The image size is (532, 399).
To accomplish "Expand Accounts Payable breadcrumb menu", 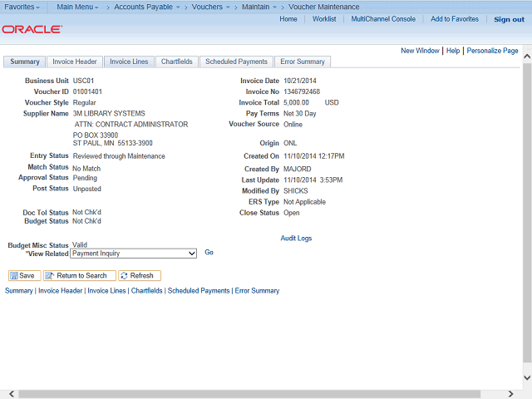I will (146, 7).
